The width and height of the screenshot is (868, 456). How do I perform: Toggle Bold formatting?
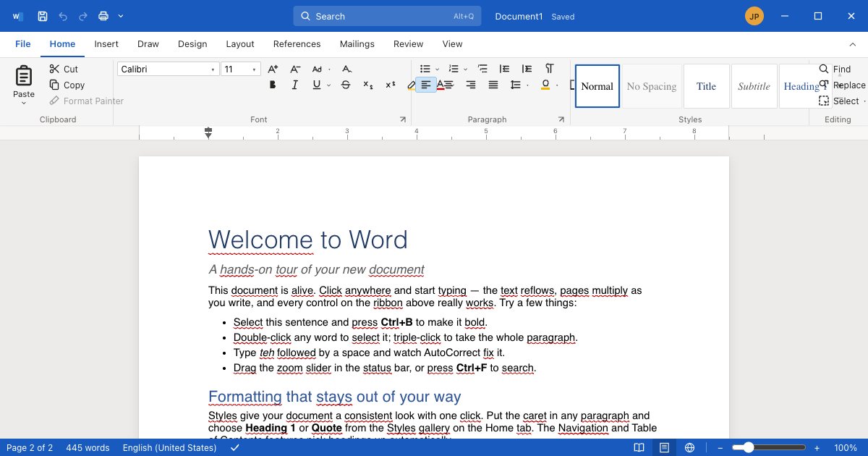pos(273,85)
